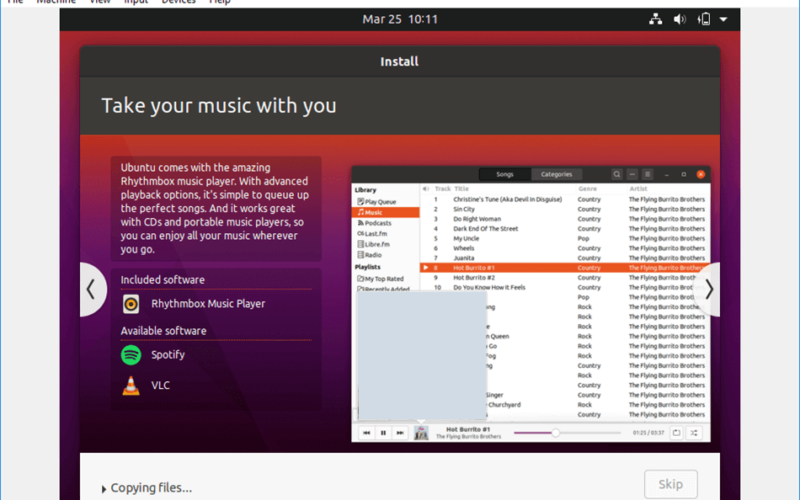Click the Rhythmbox search icon
The height and width of the screenshot is (500, 800).
pyautogui.click(x=617, y=174)
